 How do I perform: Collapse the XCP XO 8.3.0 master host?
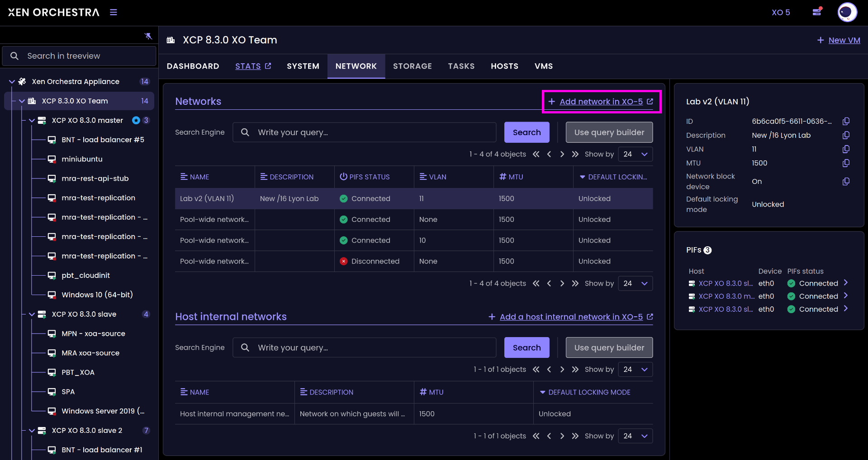32,121
